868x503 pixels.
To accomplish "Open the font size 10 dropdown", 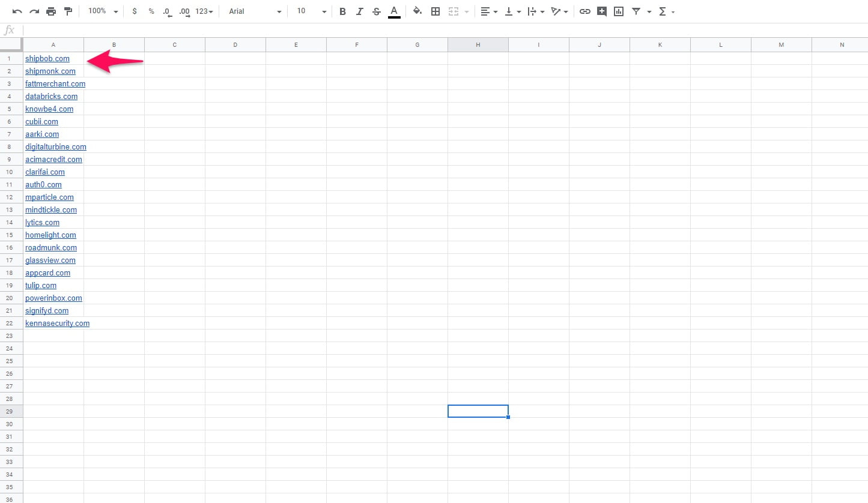I will (x=312, y=11).
